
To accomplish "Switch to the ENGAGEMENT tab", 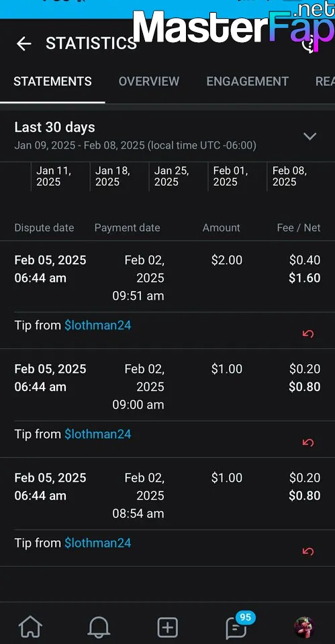I will [x=248, y=81].
